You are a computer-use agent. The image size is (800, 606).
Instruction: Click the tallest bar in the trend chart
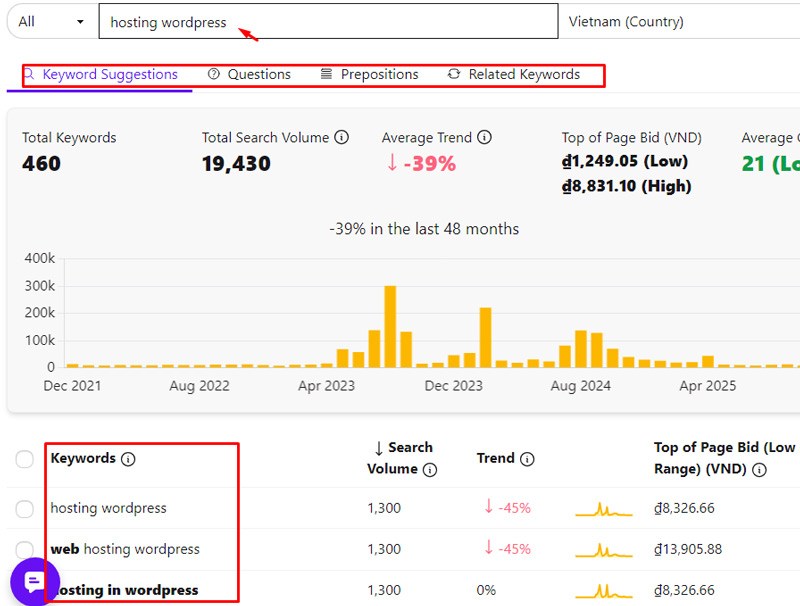pyautogui.click(x=390, y=327)
